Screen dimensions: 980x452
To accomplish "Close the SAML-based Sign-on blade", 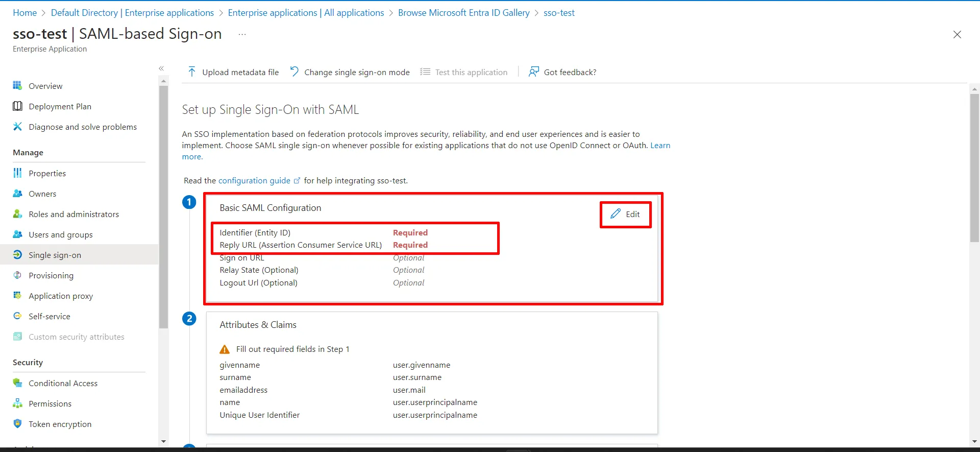I will pyautogui.click(x=957, y=34).
